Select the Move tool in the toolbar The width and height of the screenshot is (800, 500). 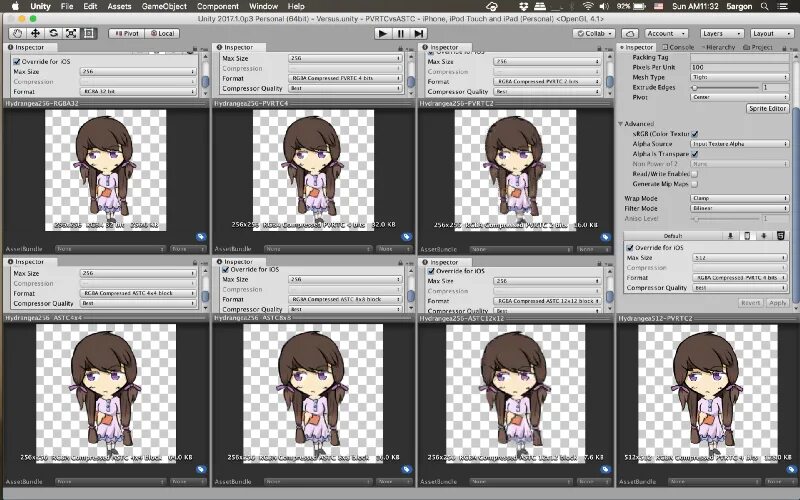(35, 33)
